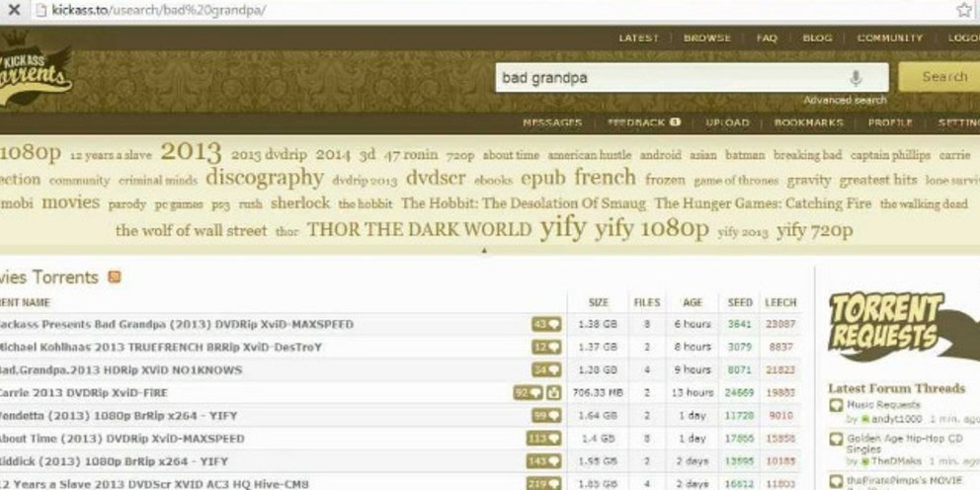Select the discography tag
980x490 pixels.
pos(265,178)
